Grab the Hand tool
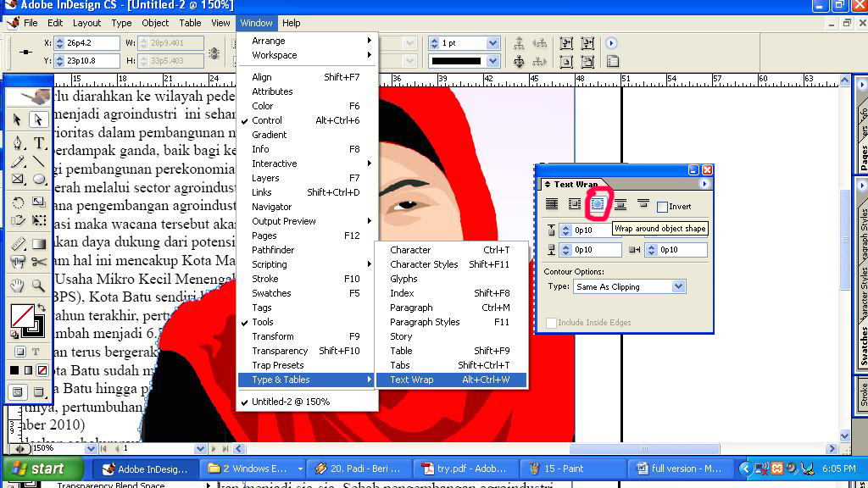868x488 pixels. 18,286
